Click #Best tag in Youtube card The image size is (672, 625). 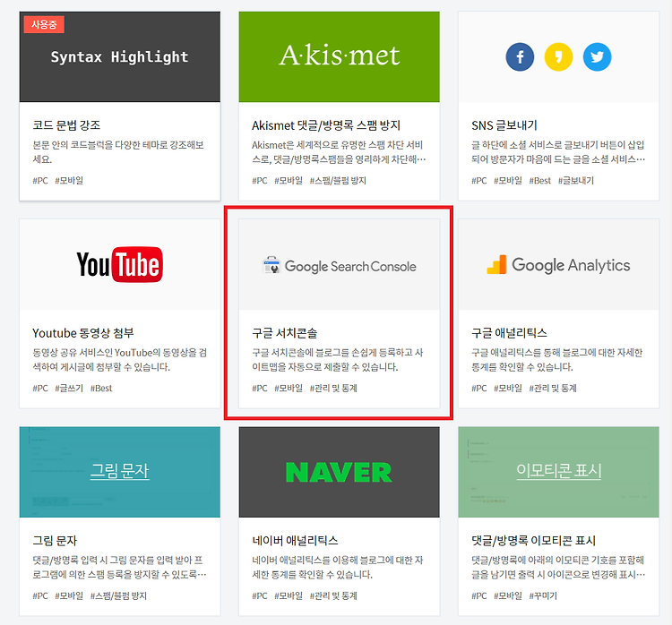coord(101,388)
